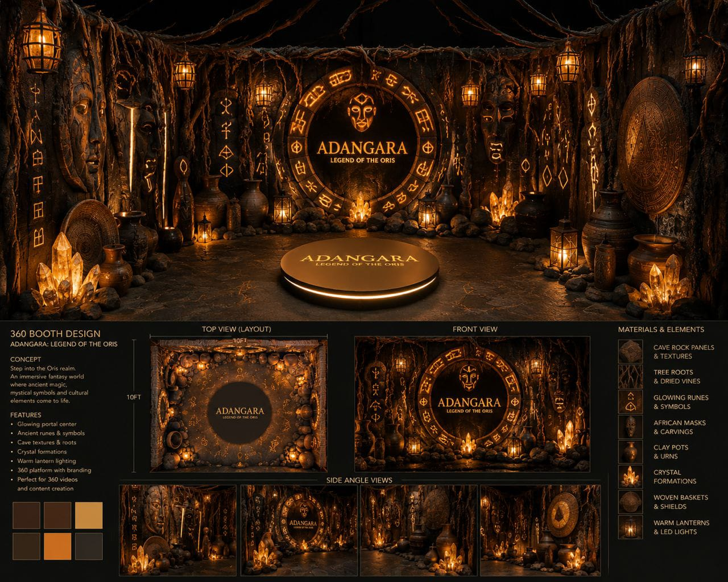Open the Front View render image
The image size is (728, 582).
(472, 404)
